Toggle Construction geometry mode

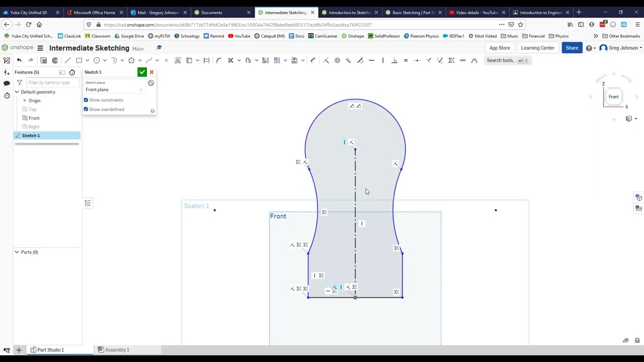tap(206, 60)
